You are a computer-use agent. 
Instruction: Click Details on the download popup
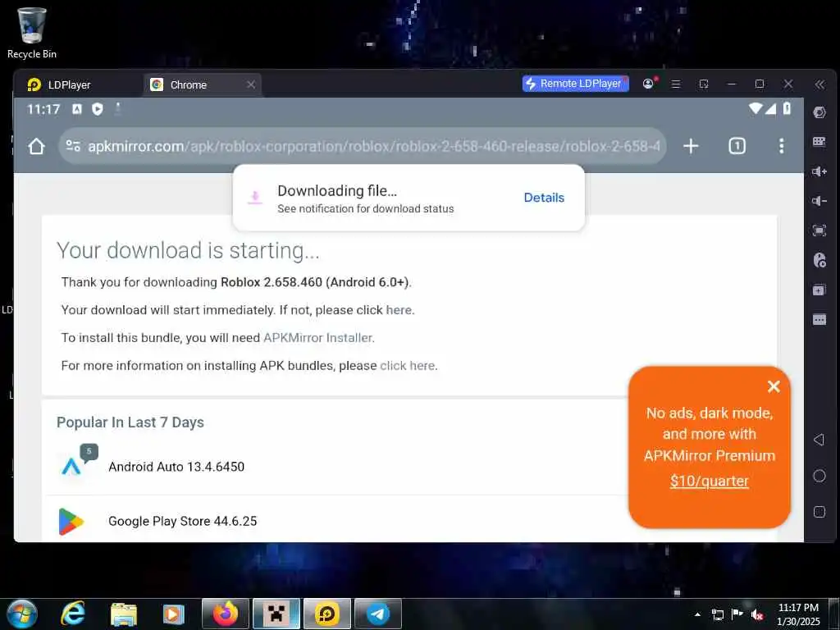pos(544,198)
